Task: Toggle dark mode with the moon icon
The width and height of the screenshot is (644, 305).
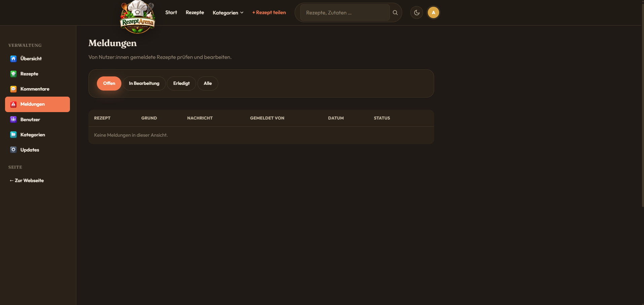Action: pos(417,12)
